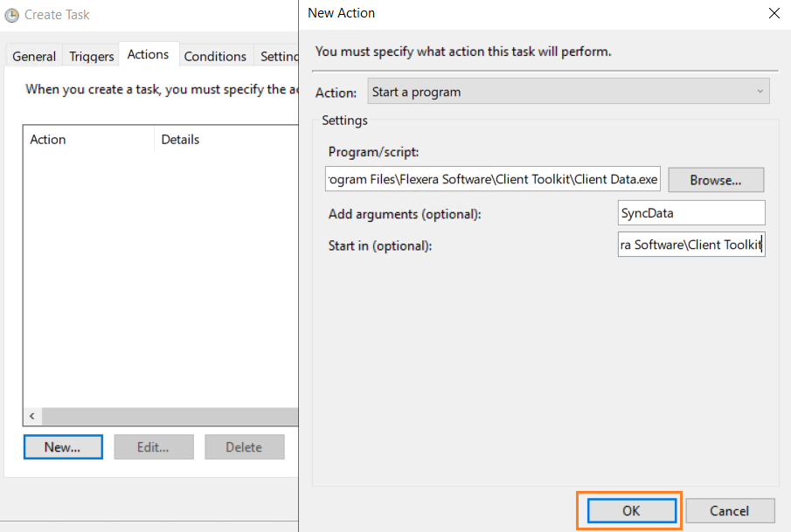The height and width of the screenshot is (532, 791).
Task: Click the Delete button
Action: 244,447
